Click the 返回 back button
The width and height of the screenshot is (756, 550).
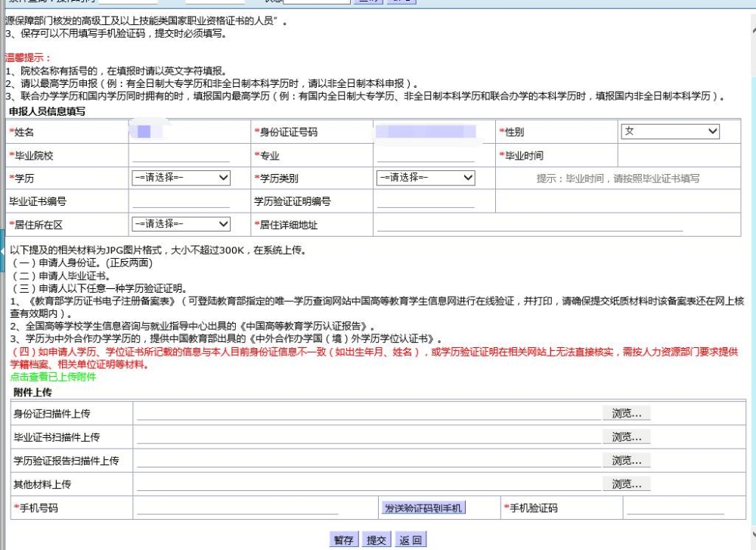(x=411, y=540)
